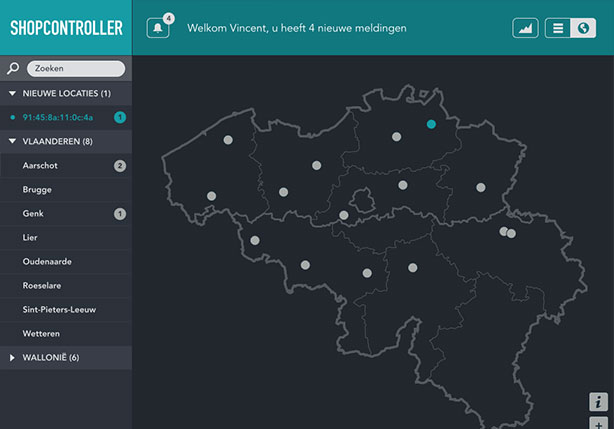Select Wetteren in the list
614x429 pixels.
66,334
